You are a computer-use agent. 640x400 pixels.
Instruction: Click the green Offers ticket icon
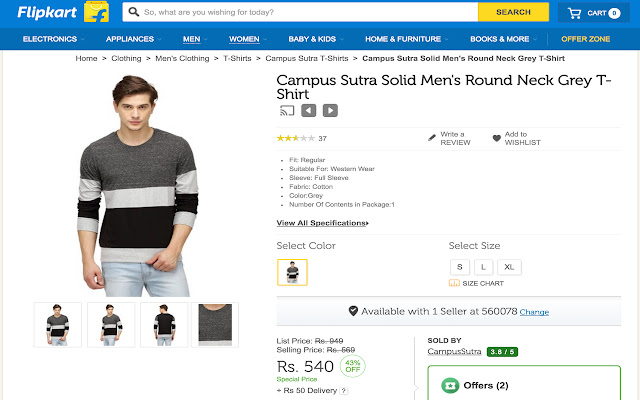450,385
